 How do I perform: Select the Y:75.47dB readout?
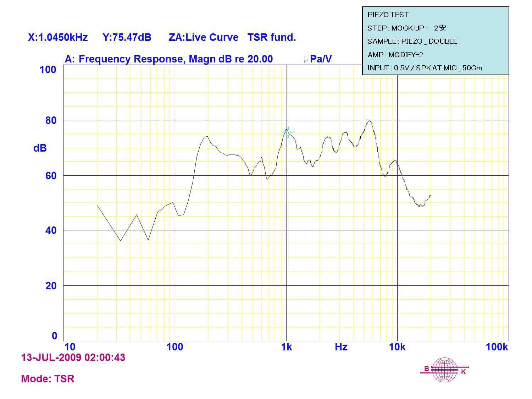pos(127,38)
